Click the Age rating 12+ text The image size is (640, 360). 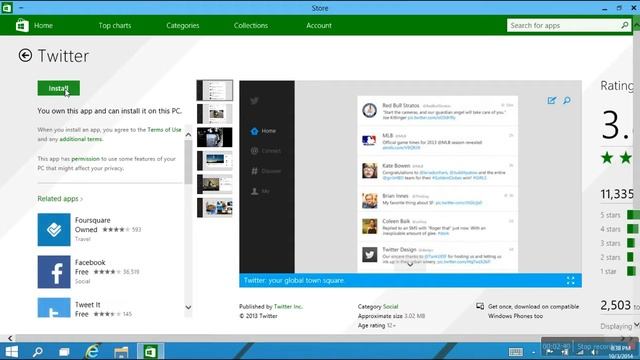pyautogui.click(x=376, y=326)
